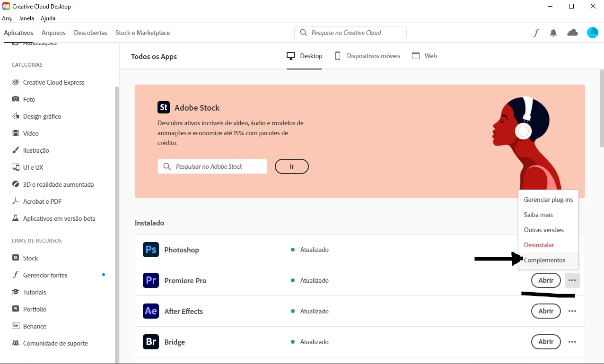The width and height of the screenshot is (604, 364).
Task: Click the After Effects Atualizado status
Action: (x=310, y=311)
